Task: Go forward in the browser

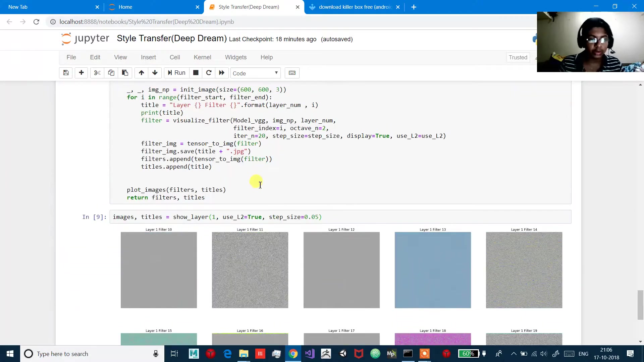Action: [x=23, y=22]
